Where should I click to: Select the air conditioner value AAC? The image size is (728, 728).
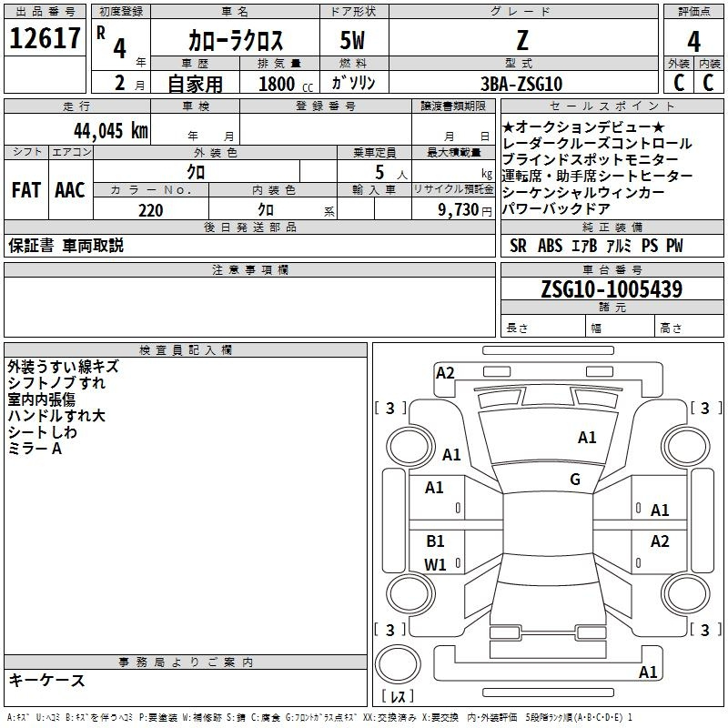point(70,190)
